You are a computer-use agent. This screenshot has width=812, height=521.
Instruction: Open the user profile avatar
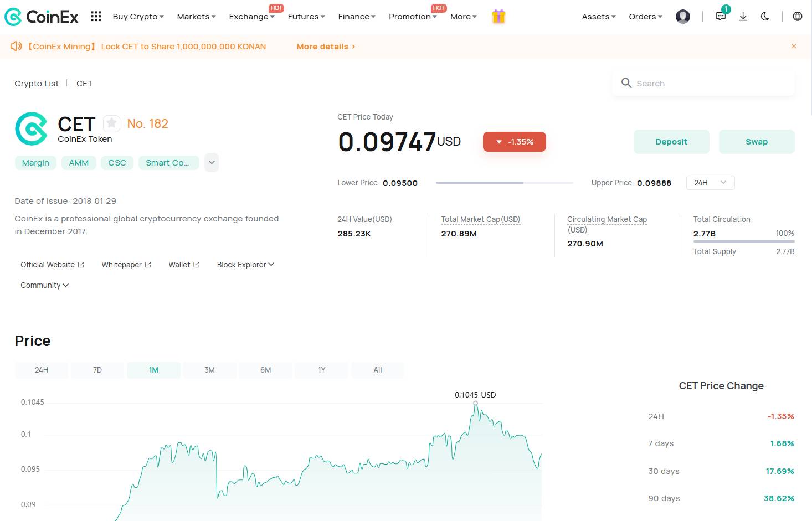tap(683, 17)
